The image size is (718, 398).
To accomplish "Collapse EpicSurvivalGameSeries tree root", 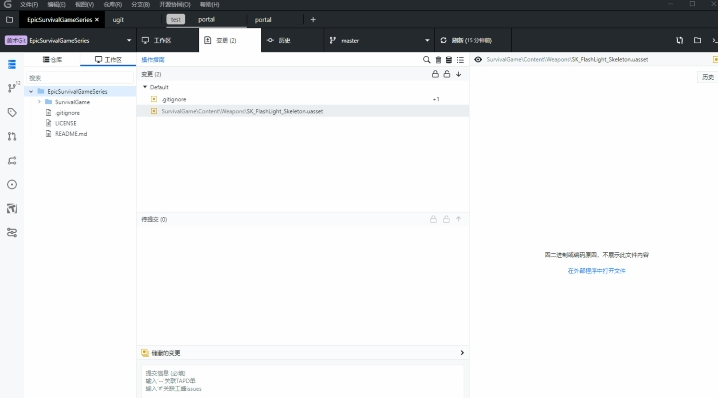I will point(31,91).
